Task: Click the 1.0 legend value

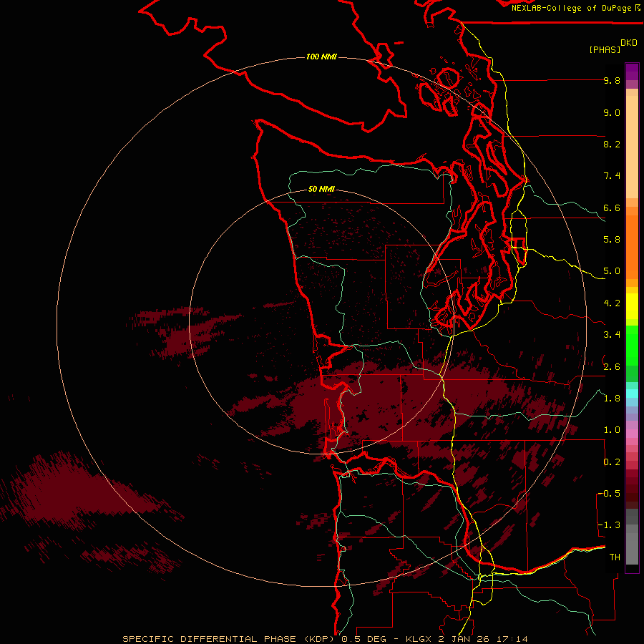Action: point(612,430)
